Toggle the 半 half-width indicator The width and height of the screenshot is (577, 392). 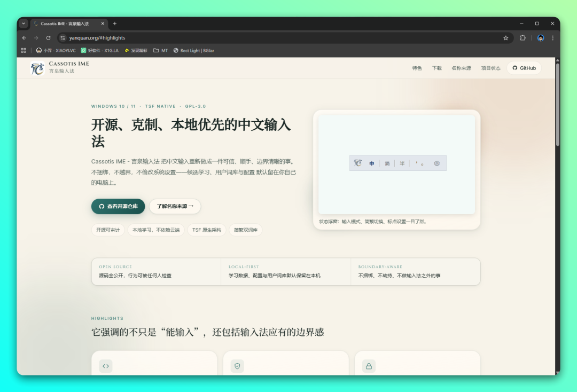click(x=402, y=163)
